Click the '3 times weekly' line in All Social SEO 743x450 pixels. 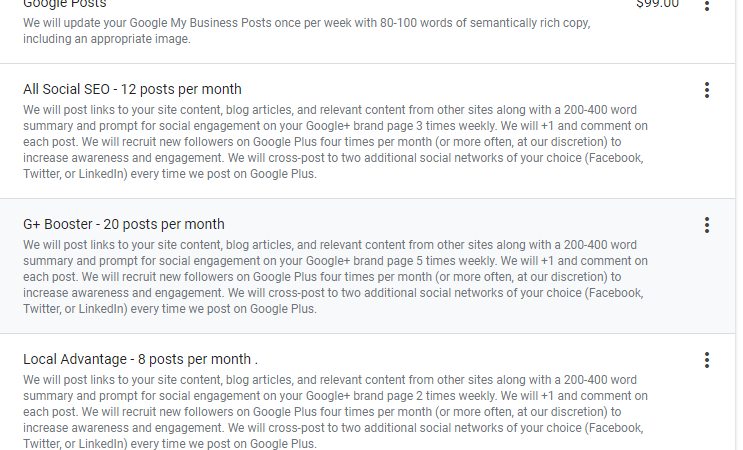pos(335,126)
